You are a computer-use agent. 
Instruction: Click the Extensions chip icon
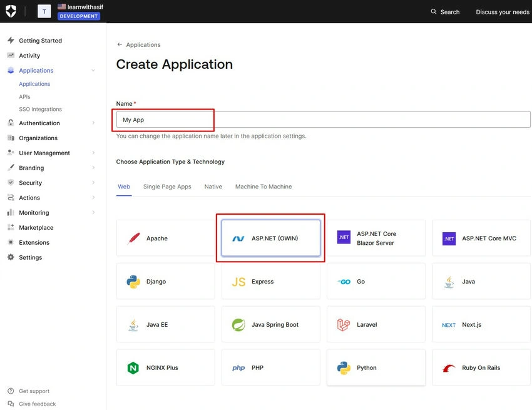pos(11,242)
